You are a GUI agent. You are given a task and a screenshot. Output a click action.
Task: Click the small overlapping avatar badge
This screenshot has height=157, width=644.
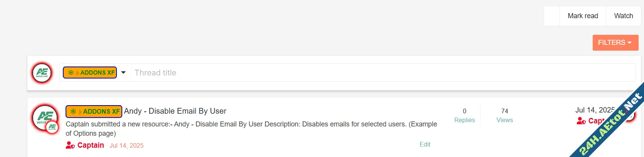pos(52,127)
